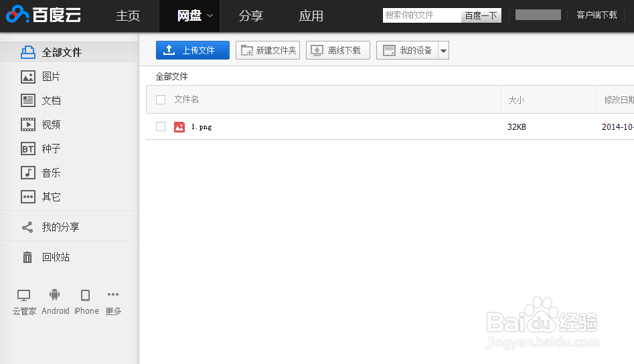Click the 文档 category label
634x364 pixels.
click(51, 100)
